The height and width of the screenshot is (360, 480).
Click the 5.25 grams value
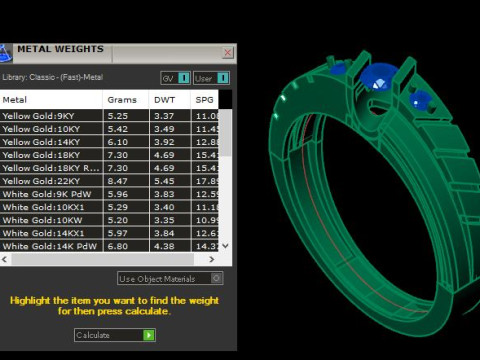pyautogui.click(x=118, y=116)
